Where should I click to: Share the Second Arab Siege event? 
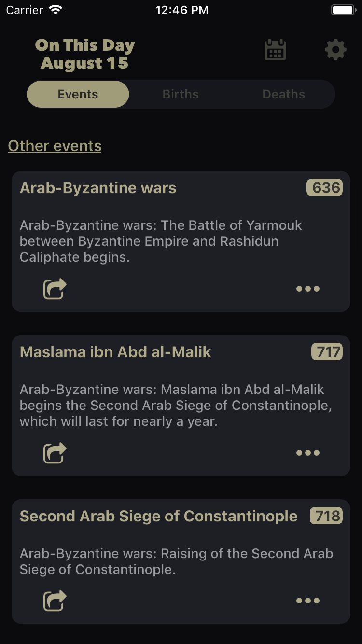[x=55, y=601]
